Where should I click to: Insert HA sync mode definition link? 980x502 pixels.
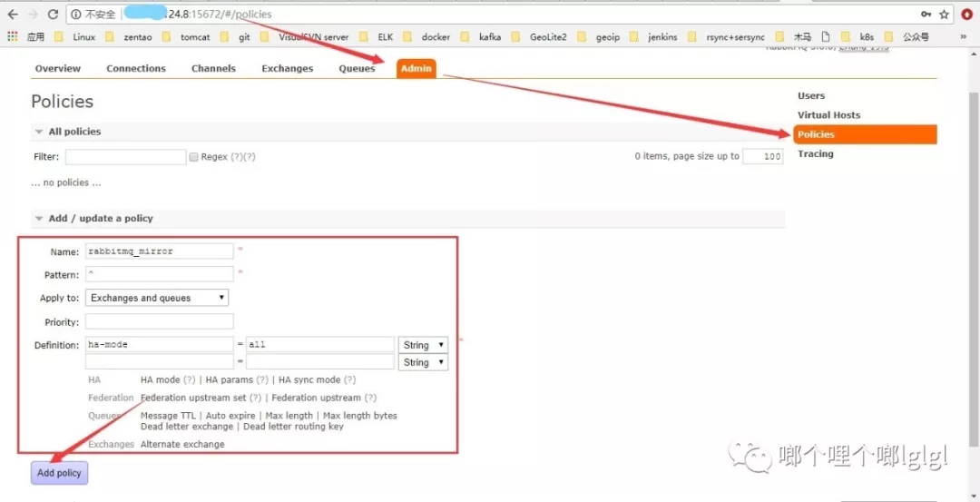click(310, 379)
